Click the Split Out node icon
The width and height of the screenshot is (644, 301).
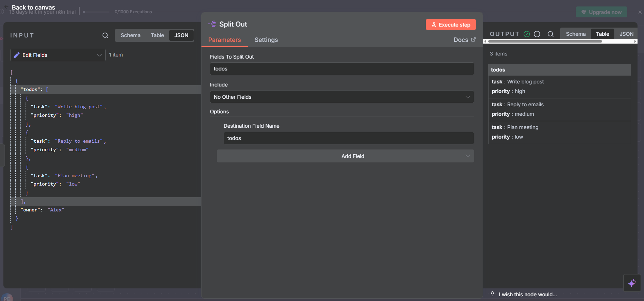212,24
